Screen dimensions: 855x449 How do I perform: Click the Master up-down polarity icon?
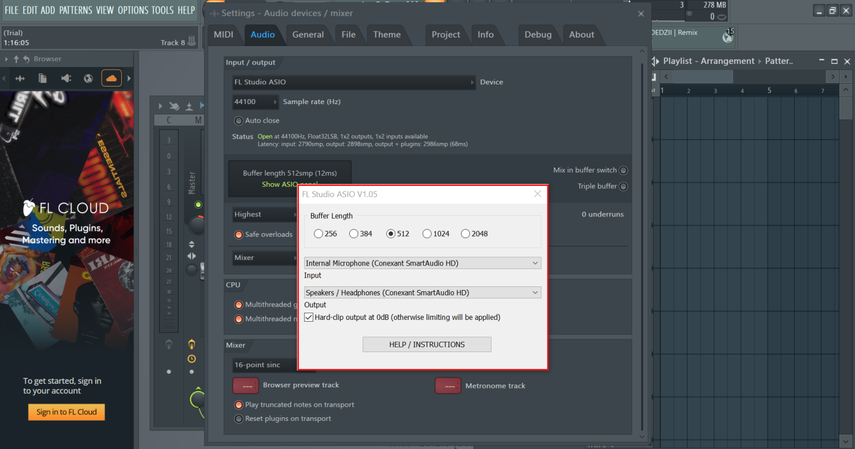(191, 244)
